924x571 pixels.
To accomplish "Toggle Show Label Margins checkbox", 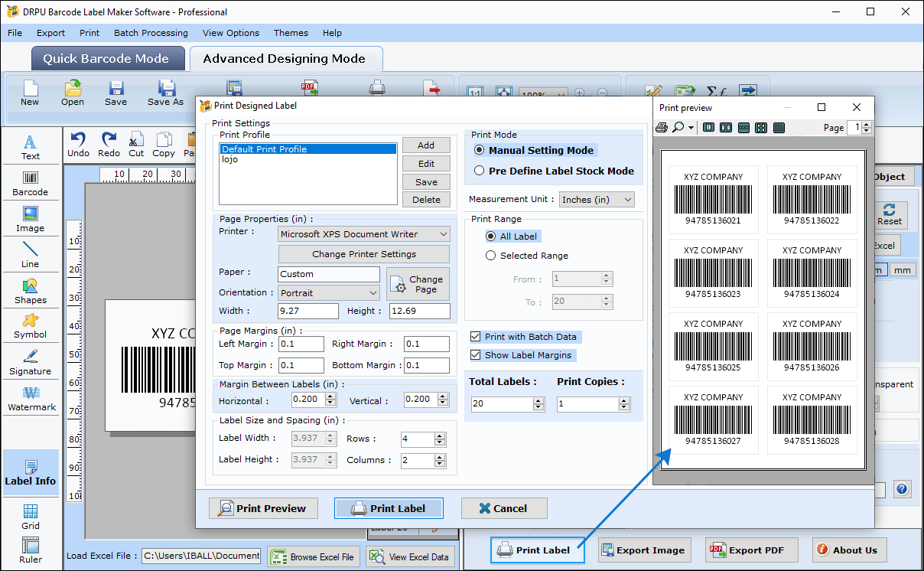I will click(476, 355).
